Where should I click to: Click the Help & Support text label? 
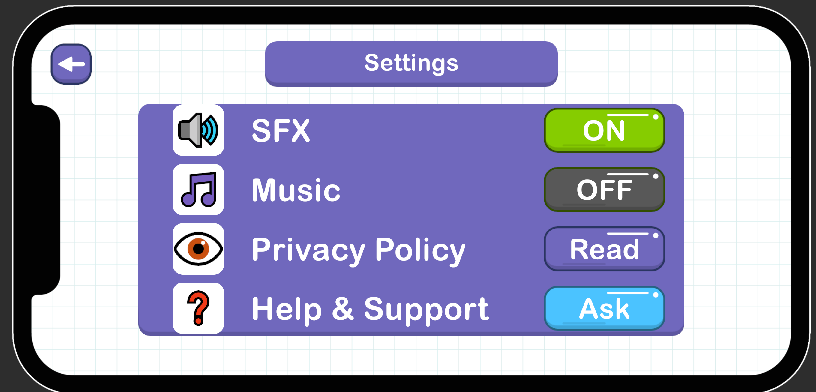point(370,309)
